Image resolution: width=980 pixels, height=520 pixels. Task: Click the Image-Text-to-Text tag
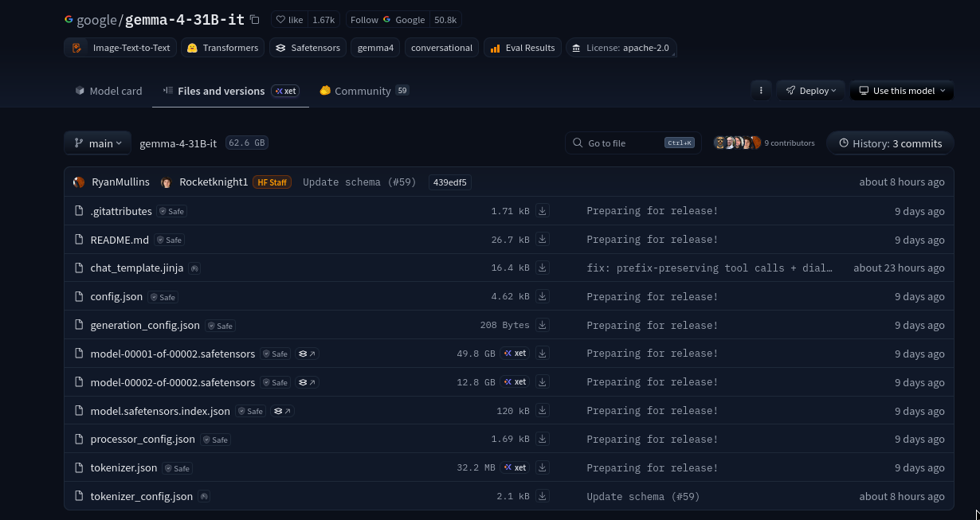[120, 48]
